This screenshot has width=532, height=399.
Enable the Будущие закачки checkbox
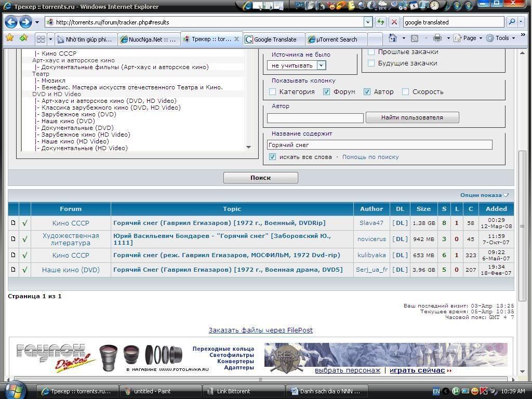(371, 63)
